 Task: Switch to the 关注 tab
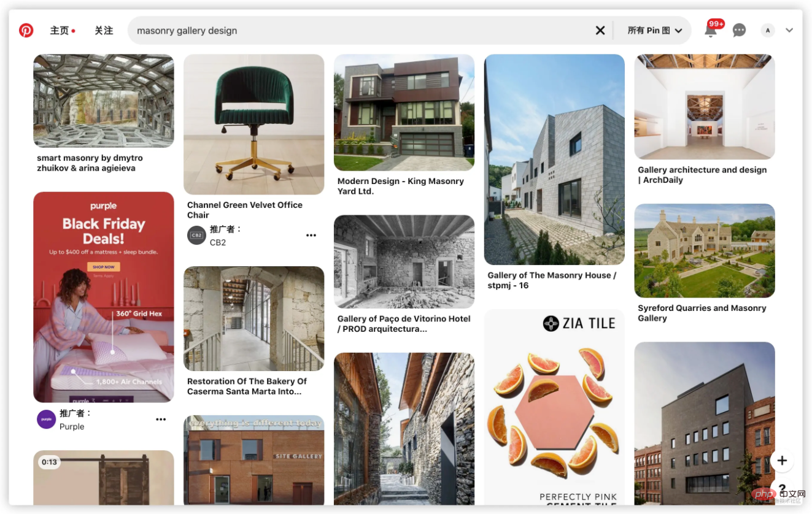pos(104,30)
